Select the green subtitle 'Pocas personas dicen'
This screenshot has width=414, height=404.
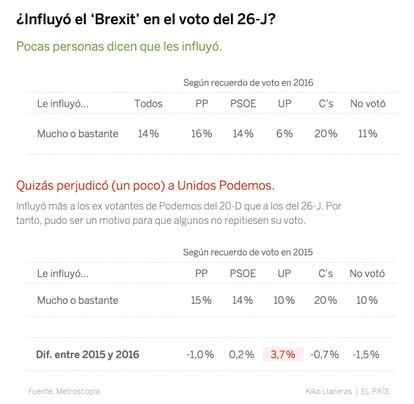(x=119, y=46)
